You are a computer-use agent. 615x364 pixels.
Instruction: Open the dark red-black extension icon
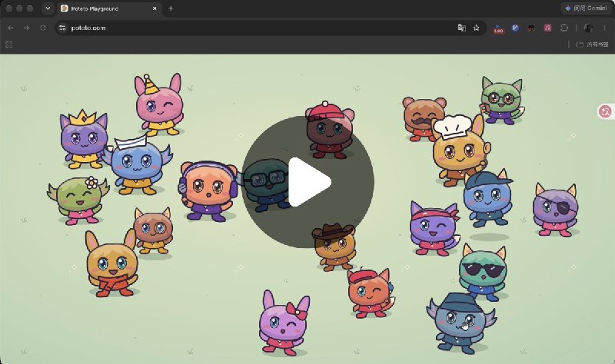pos(531,28)
